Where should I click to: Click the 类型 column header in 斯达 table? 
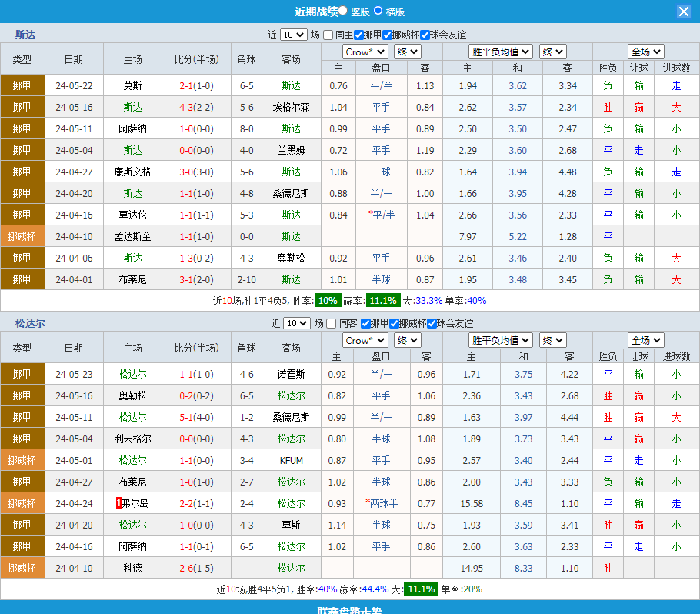point(22,59)
